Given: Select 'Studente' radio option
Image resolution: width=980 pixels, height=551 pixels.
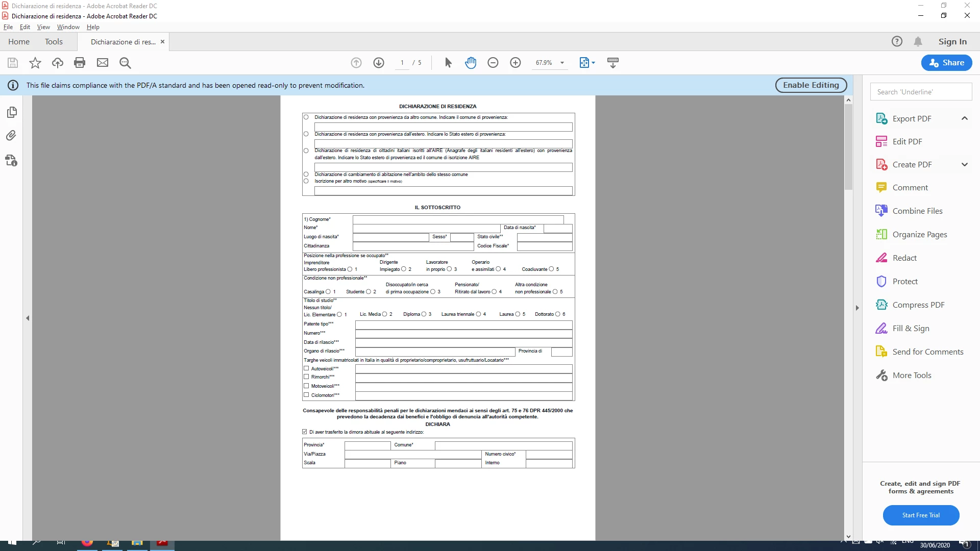Looking at the screenshot, I should (x=369, y=292).
